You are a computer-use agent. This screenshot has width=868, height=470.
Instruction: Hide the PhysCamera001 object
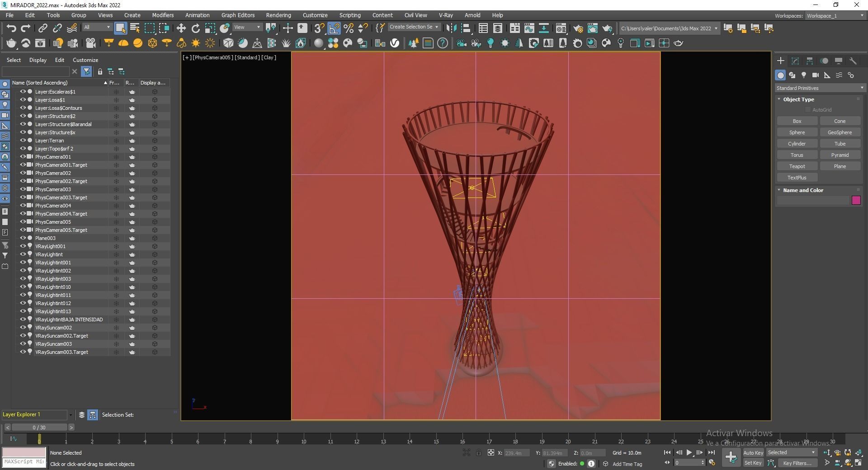23,156
